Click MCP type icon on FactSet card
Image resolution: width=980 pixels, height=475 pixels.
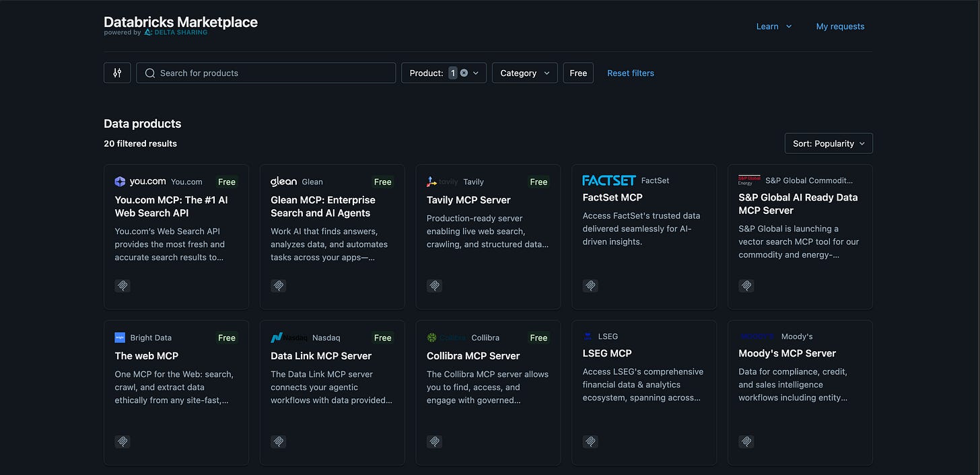point(590,286)
